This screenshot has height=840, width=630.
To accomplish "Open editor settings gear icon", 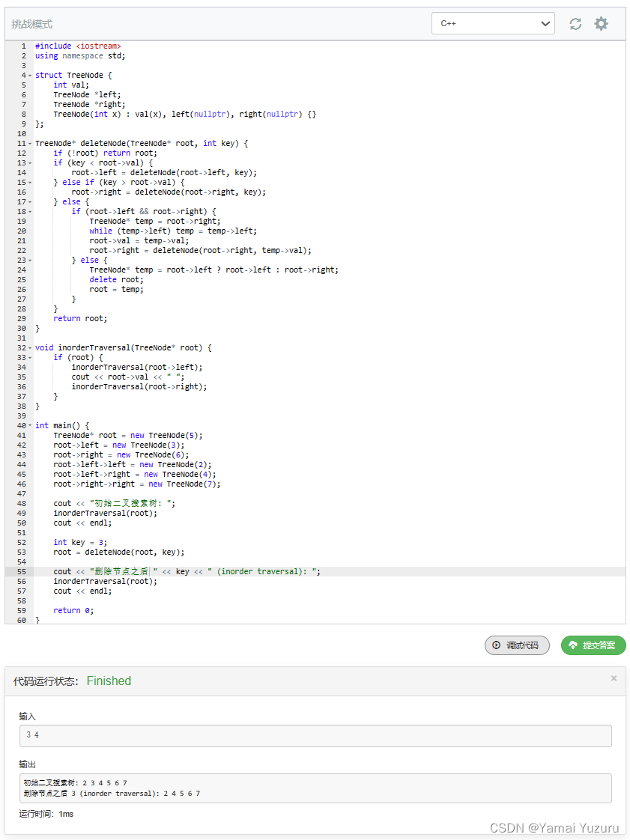I will coord(601,23).
